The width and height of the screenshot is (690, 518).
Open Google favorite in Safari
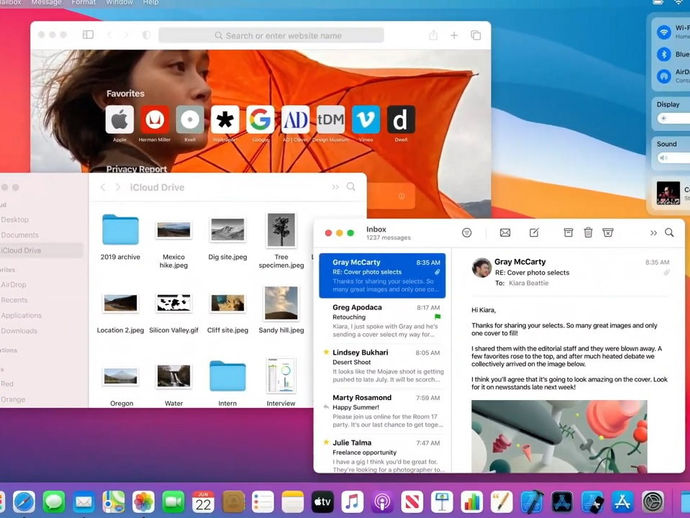(260, 119)
